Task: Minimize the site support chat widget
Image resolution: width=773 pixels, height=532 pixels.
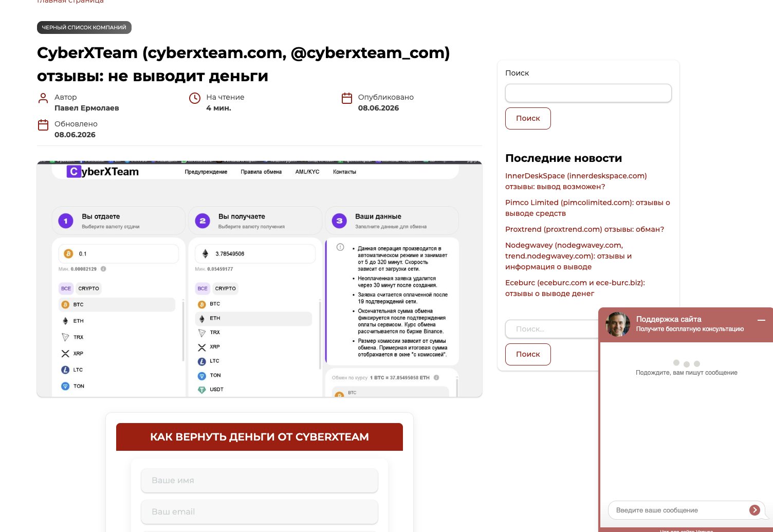Action: click(x=762, y=320)
